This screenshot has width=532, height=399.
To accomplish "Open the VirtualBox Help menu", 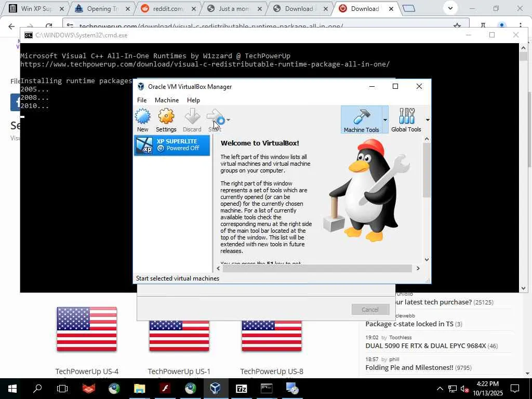I will tap(193, 100).
